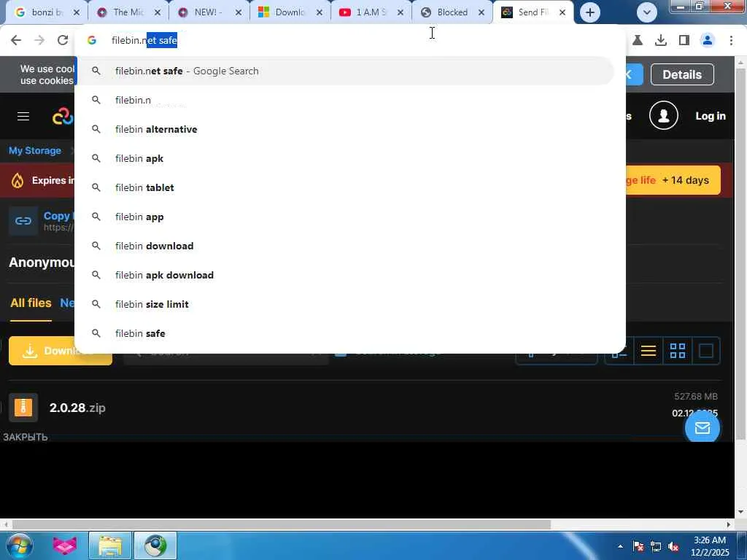Screen dimensions: 747x560
Task: Open the Windows Start button
Action: coord(19,545)
